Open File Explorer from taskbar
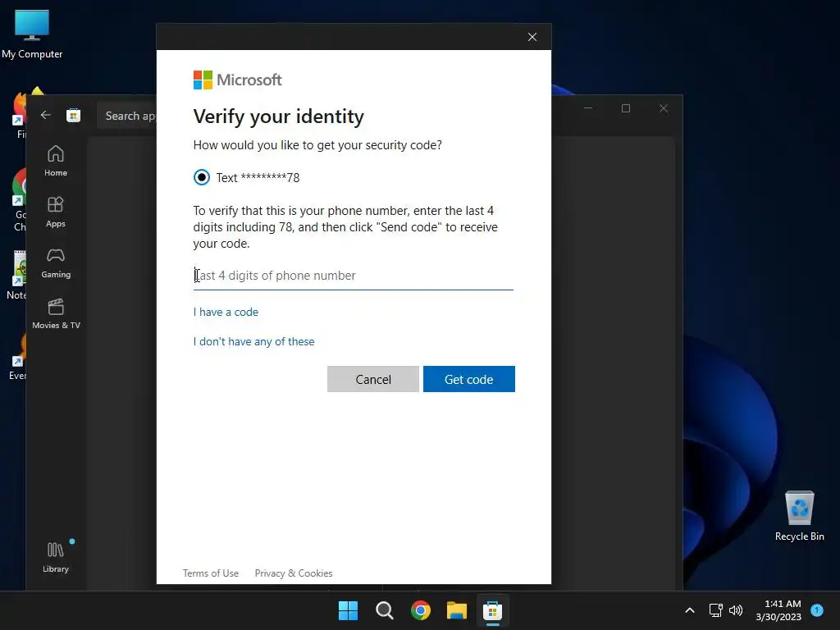This screenshot has width=840, height=630. coord(457,610)
